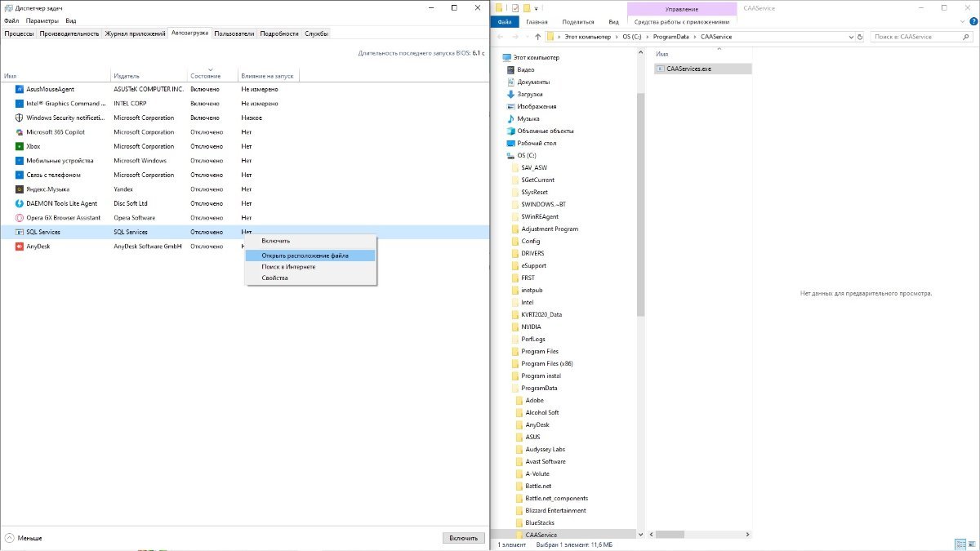The height and width of the screenshot is (551, 980).
Task: Open the Quick Access Toolbar dropdown arrow
Action: (536, 8)
